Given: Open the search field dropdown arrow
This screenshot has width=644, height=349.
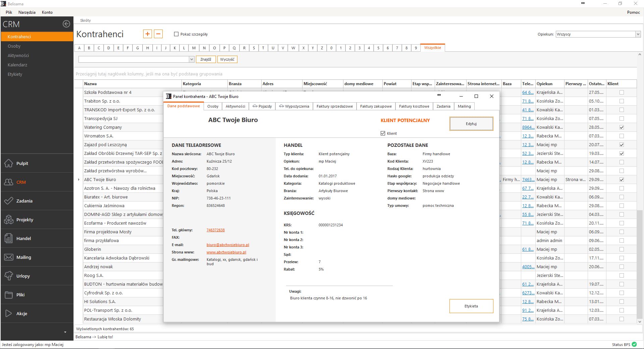Looking at the screenshot, I should (x=191, y=59).
